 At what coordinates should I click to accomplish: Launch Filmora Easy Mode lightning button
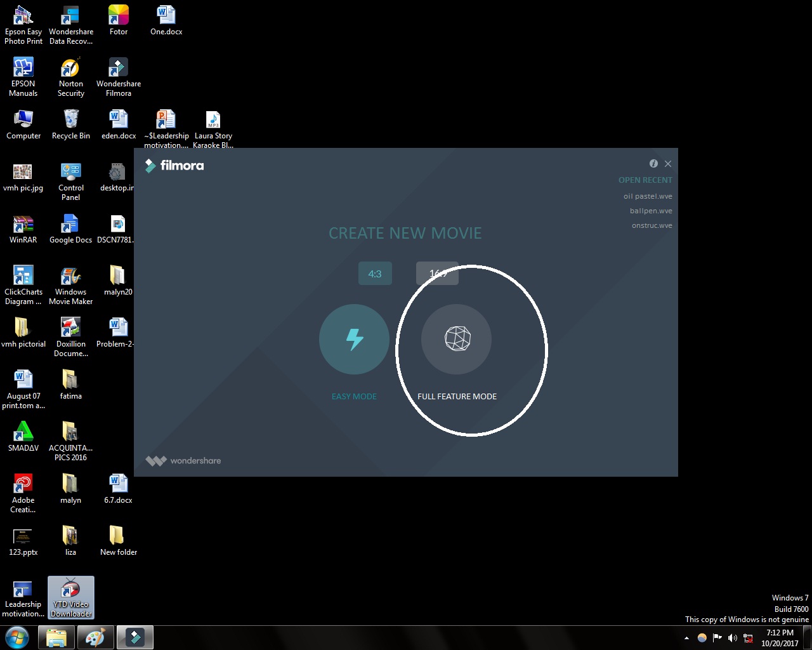(354, 339)
